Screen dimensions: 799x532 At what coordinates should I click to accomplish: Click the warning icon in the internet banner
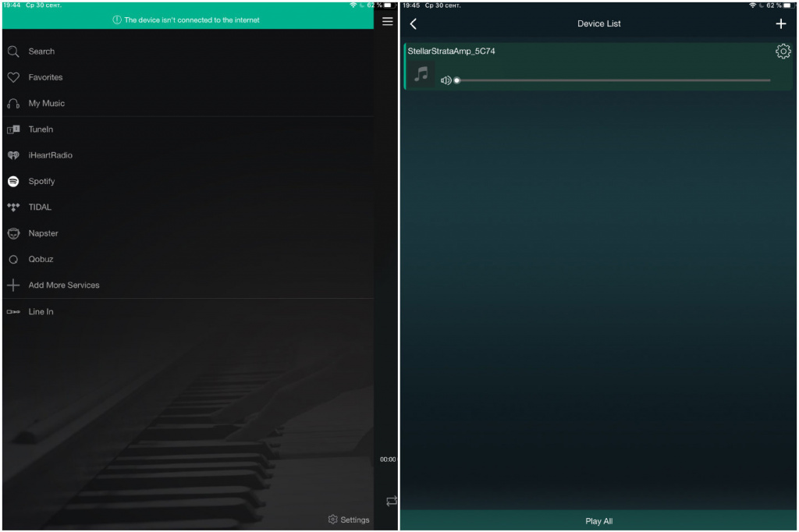click(117, 20)
